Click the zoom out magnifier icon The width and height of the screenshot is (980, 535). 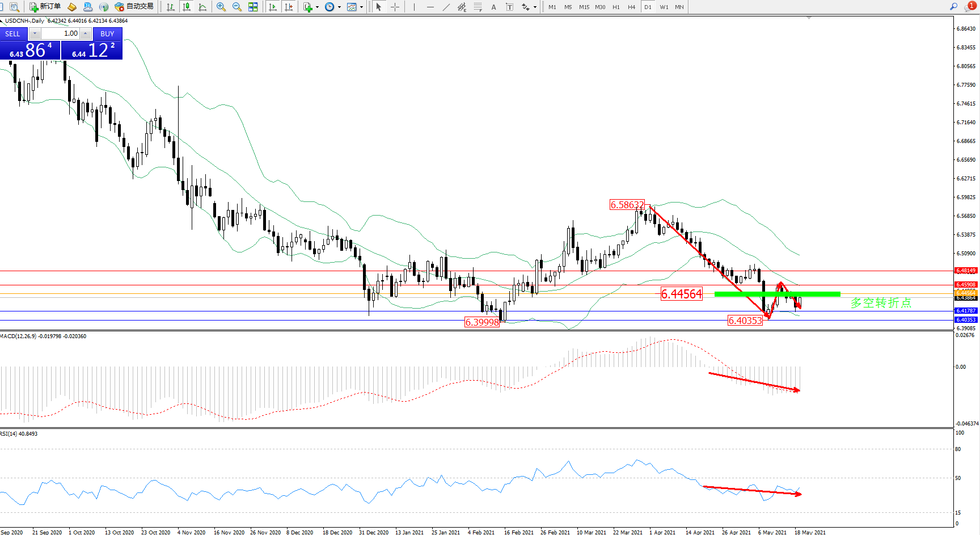(237, 7)
